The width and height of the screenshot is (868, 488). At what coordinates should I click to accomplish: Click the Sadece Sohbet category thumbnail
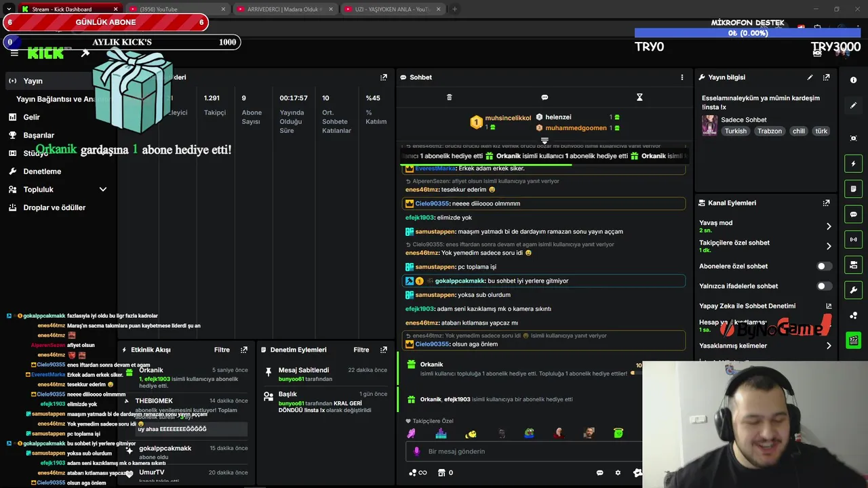pyautogui.click(x=709, y=125)
